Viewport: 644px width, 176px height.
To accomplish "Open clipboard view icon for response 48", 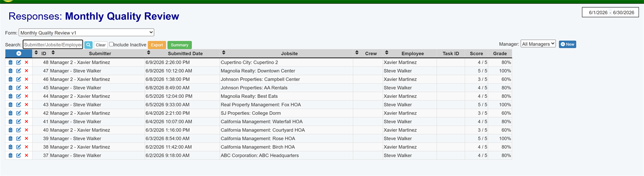I will coord(11,62).
